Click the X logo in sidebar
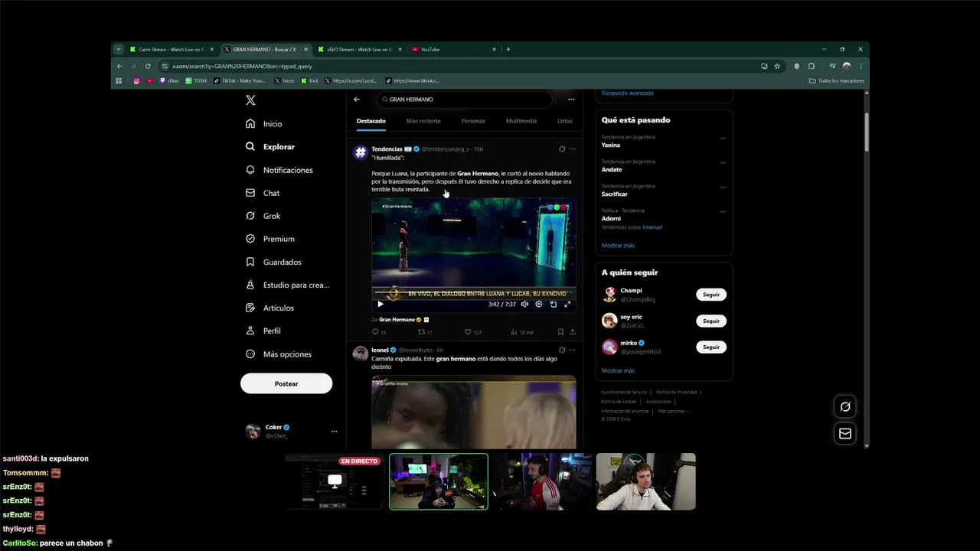The height and width of the screenshot is (551, 980). 250,100
